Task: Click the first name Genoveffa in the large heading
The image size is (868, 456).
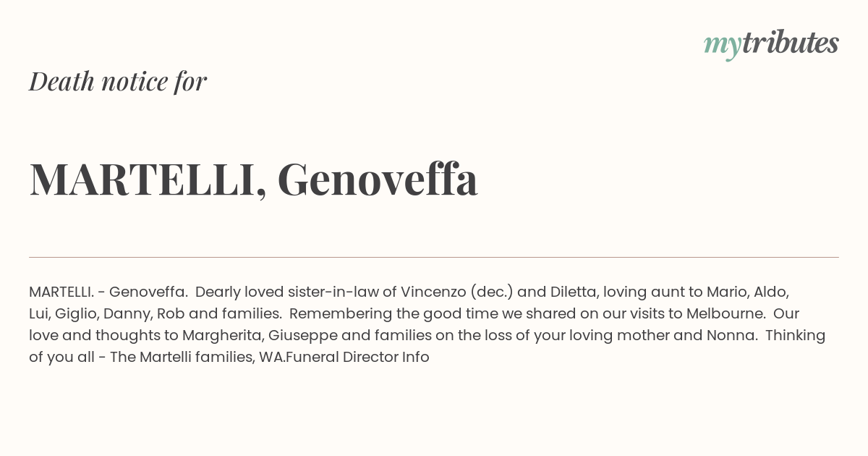Action: point(378,179)
